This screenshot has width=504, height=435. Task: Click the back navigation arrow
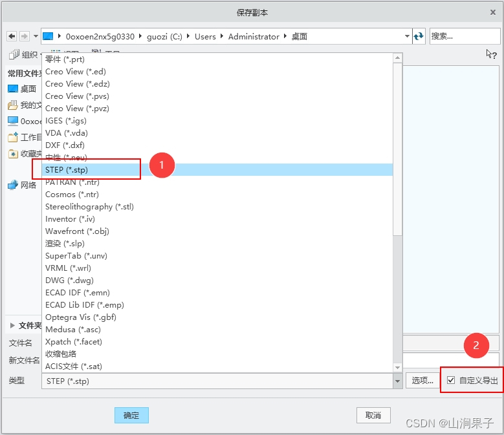click(x=12, y=36)
